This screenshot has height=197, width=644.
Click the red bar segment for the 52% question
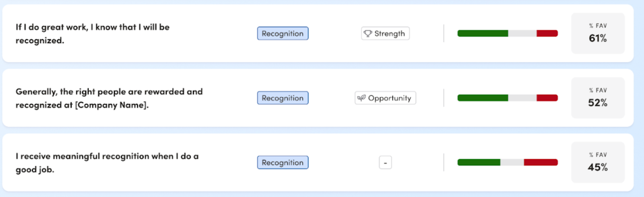coord(547,98)
